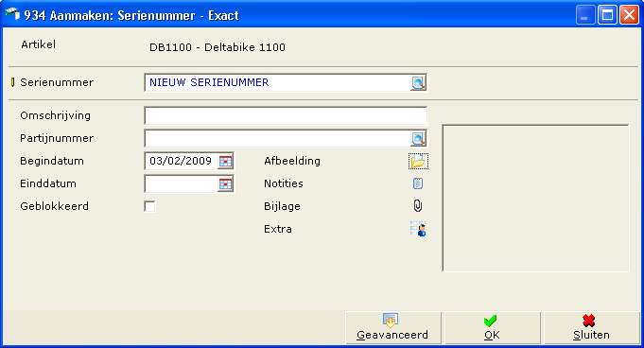The height and width of the screenshot is (348, 644).
Task: Maximize the Aanmaken Serienummer window
Action: coord(607,16)
